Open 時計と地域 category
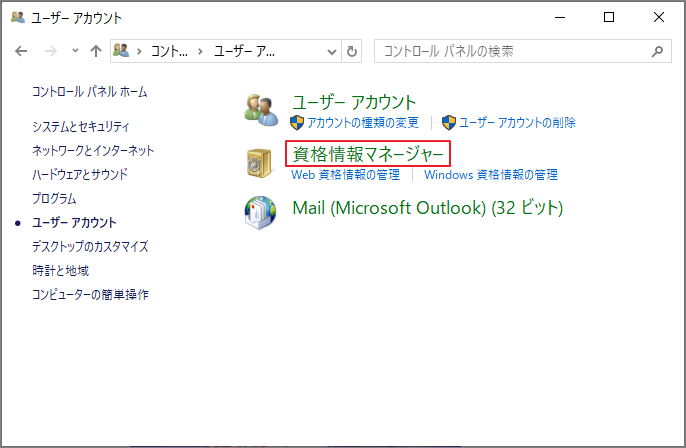Image resolution: width=686 pixels, height=448 pixels. coord(60,270)
